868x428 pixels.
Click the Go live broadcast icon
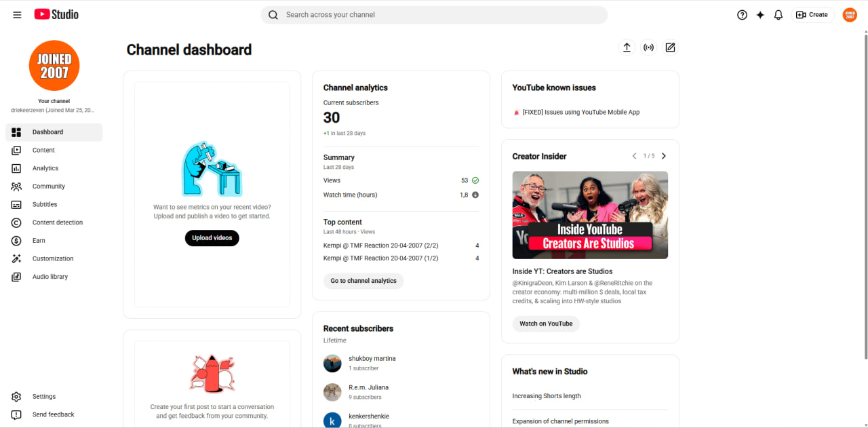[649, 47]
